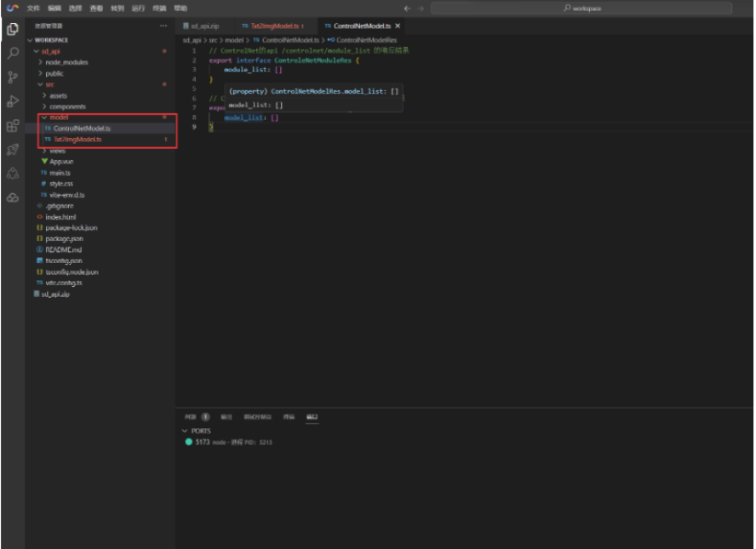Open package.json in the file tree
The width and height of the screenshot is (756, 549).
tap(64, 238)
